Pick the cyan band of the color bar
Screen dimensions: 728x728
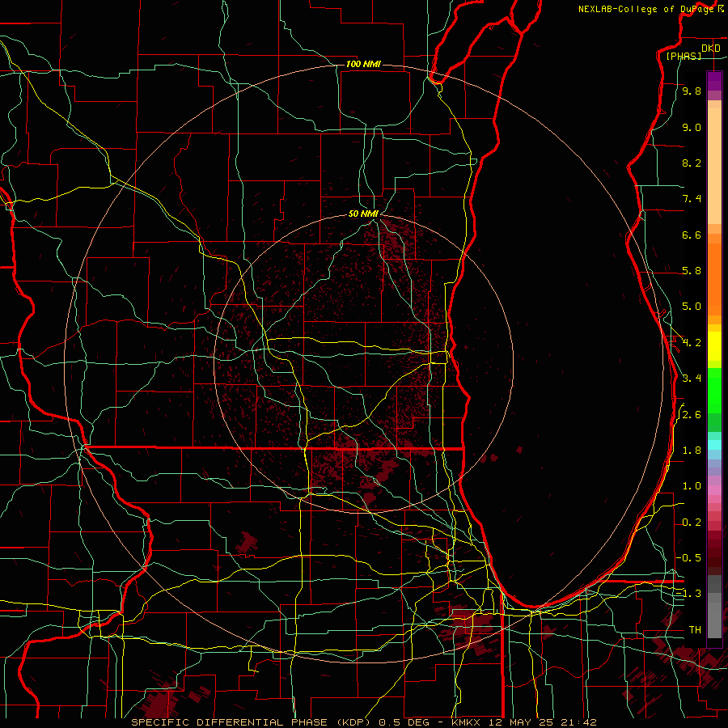(714, 445)
